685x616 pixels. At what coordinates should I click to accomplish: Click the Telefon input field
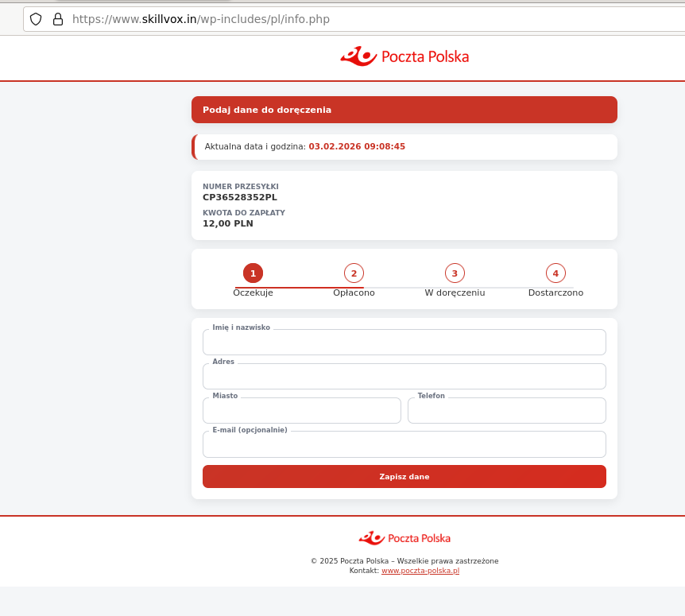tap(506, 410)
